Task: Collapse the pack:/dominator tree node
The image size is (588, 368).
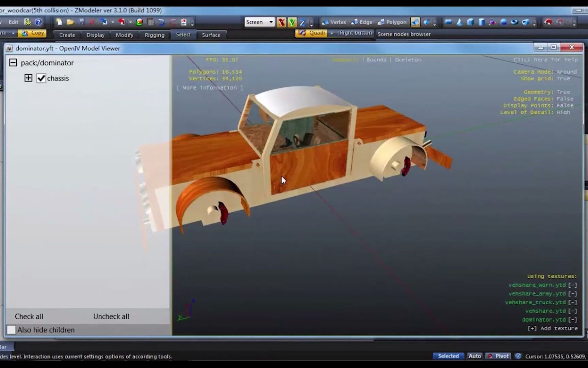Action: tap(13, 62)
